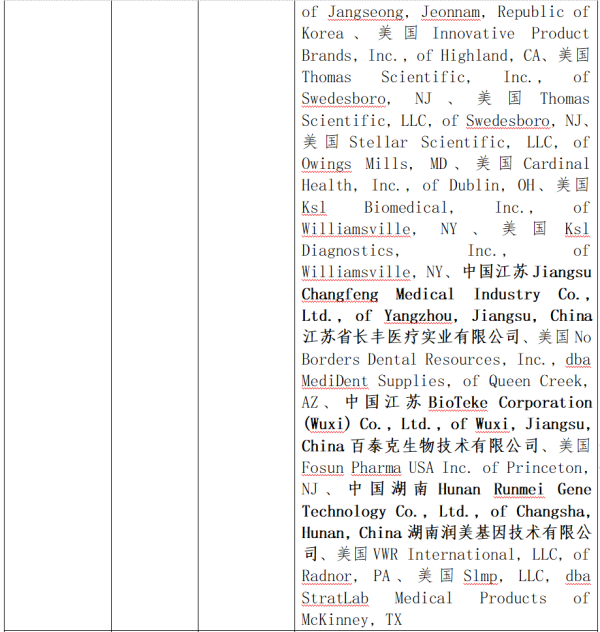Viewport: 600px width, 632px height.
Task: Click the bold word "Yangzhou"
Action: coord(418,316)
